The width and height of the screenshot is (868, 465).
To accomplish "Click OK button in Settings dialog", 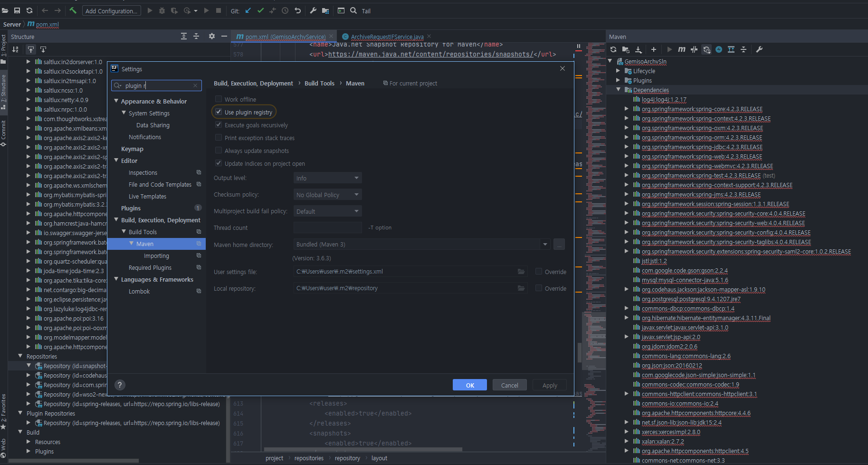I will 470,385.
